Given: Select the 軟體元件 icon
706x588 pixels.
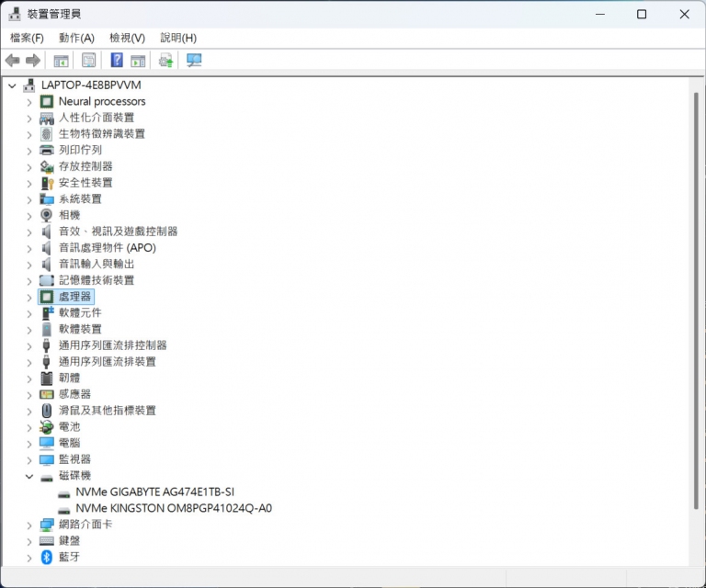Looking at the screenshot, I should point(47,313).
